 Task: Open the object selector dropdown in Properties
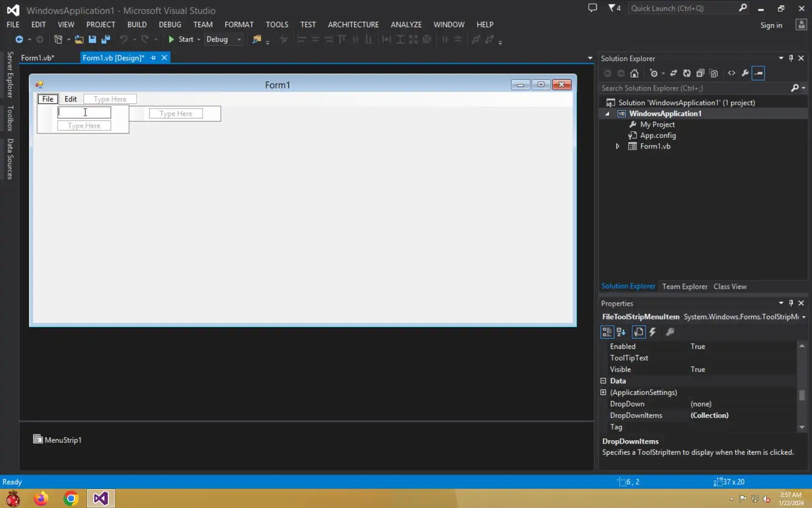click(804, 317)
